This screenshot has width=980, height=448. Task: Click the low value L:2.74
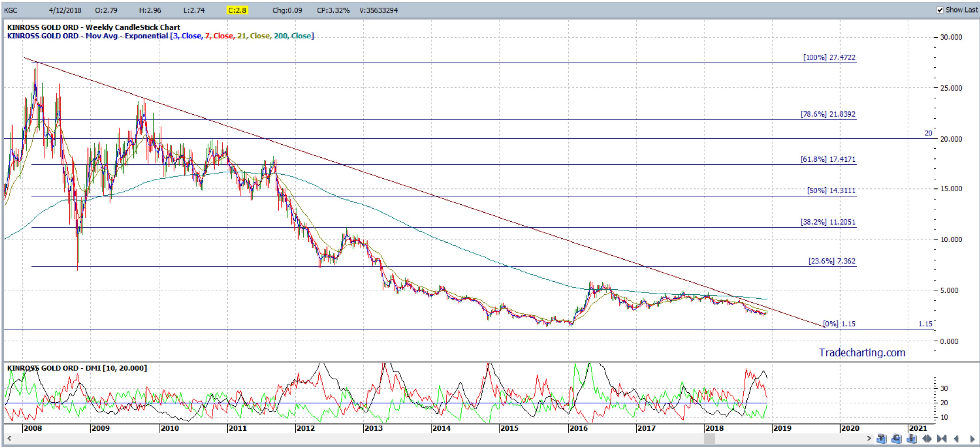[x=194, y=10]
